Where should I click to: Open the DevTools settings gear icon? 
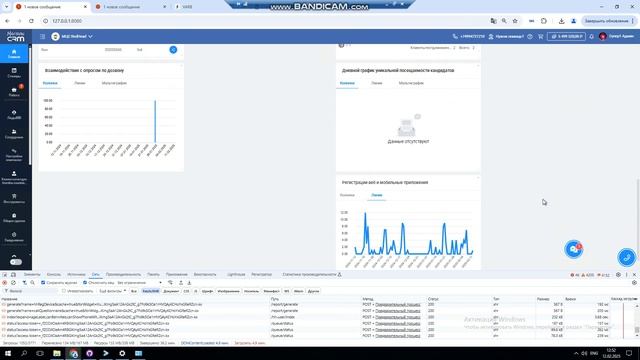point(618,275)
